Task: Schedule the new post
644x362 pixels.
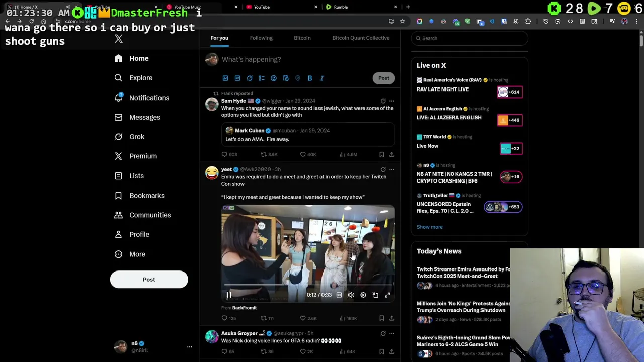Action: (286, 78)
